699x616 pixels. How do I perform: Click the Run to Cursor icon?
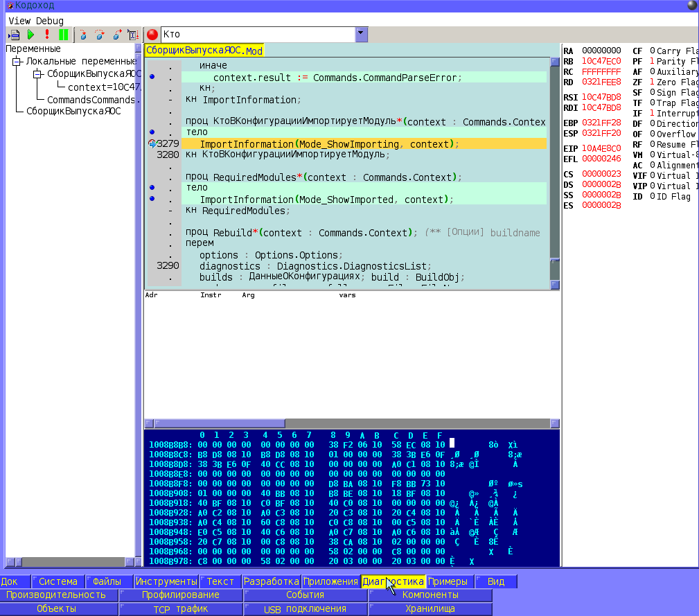point(133,35)
